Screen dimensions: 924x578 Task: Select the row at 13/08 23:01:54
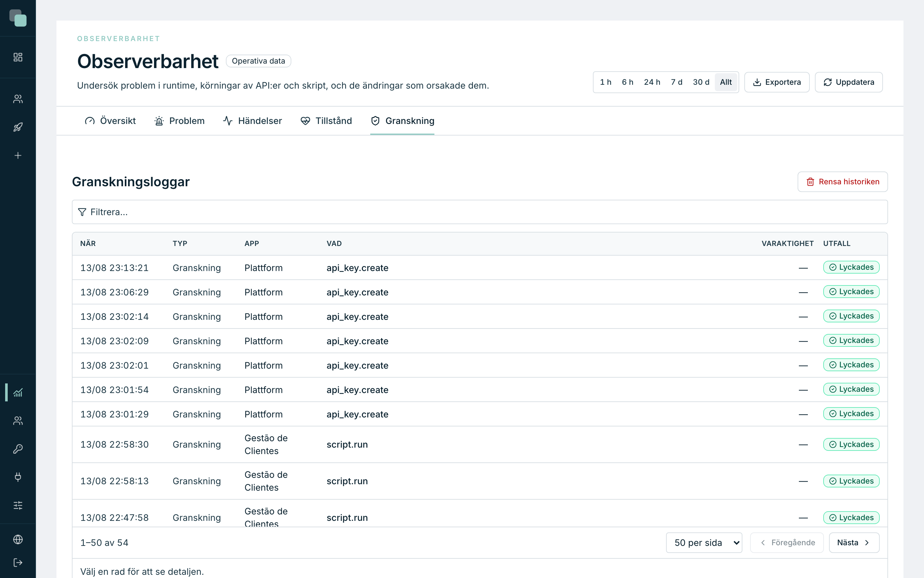(480, 390)
